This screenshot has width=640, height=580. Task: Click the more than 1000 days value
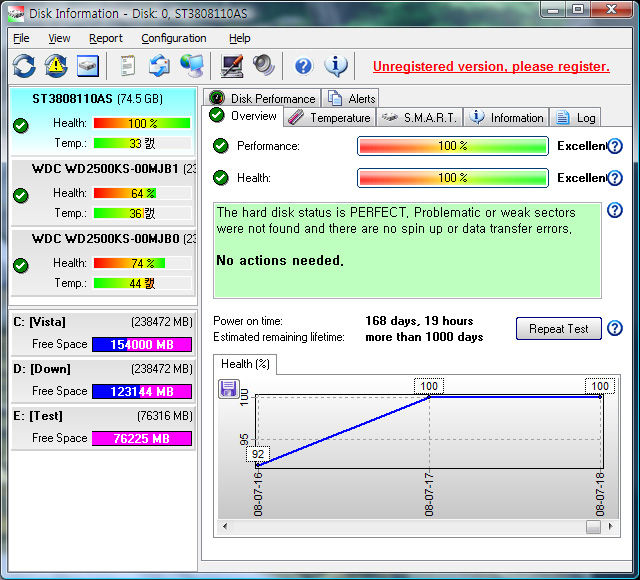tap(424, 337)
